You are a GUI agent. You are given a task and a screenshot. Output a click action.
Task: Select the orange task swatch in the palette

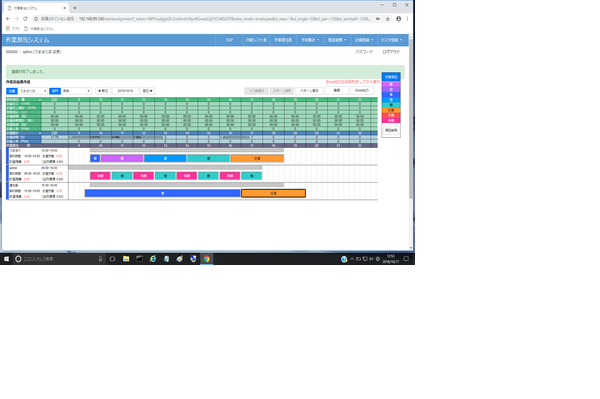coord(391,110)
